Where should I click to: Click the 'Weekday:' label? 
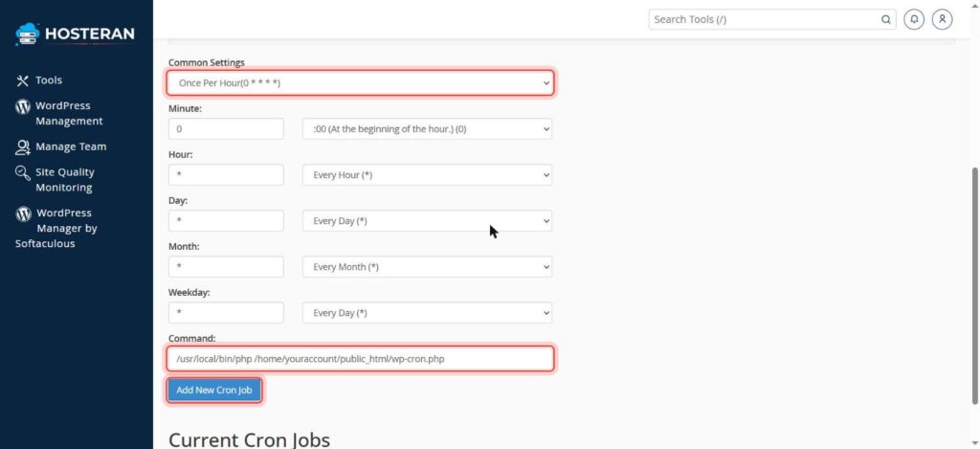pos(189,293)
